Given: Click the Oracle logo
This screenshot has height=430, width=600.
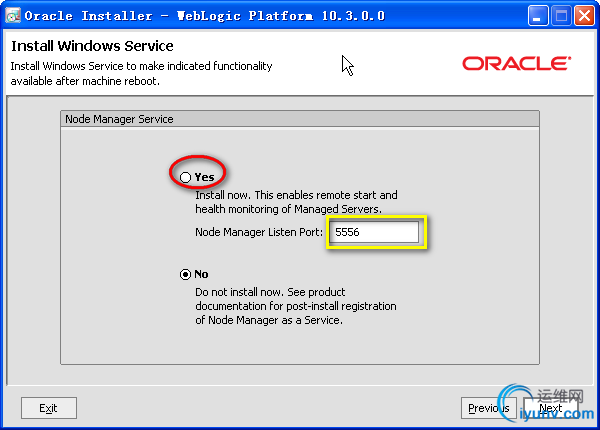Looking at the screenshot, I should tap(517, 64).
